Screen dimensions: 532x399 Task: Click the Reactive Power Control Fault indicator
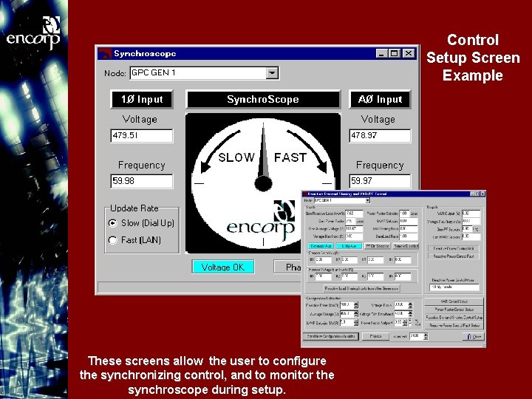453,256
